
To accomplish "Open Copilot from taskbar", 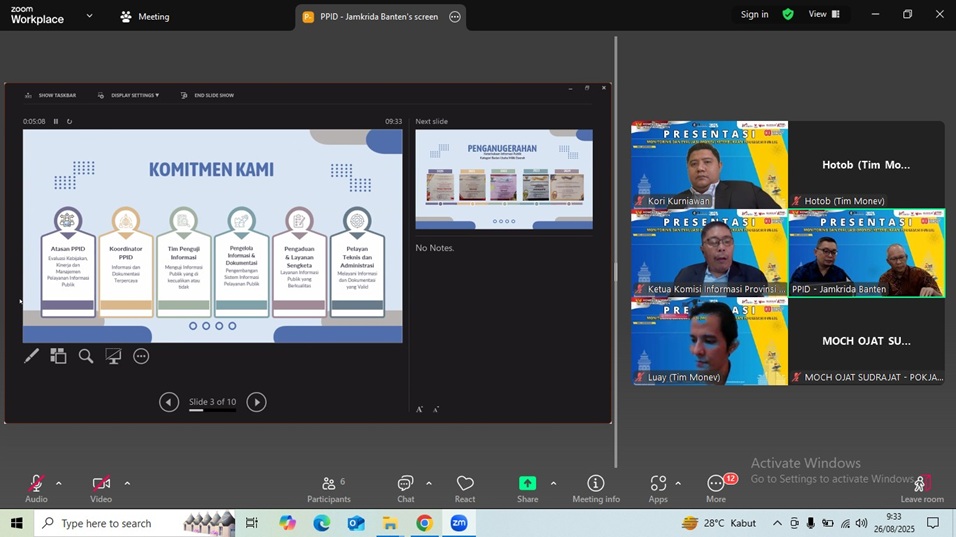I will pos(287,523).
